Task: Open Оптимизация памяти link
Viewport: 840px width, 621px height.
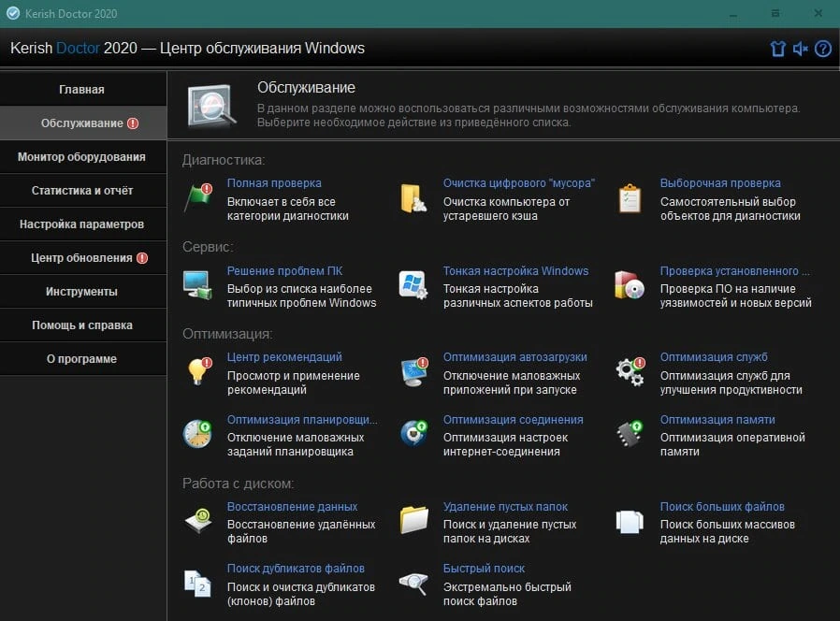Action: (x=717, y=420)
